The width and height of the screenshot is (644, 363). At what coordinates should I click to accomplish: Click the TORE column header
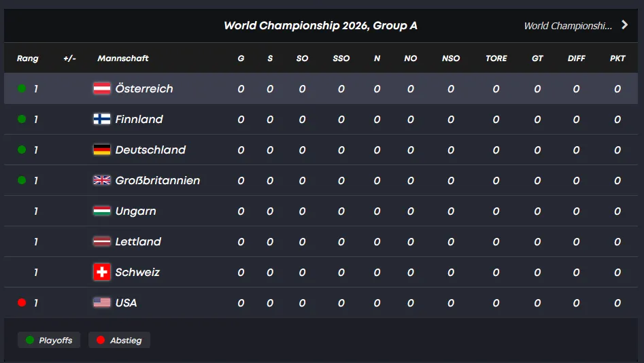click(x=496, y=58)
